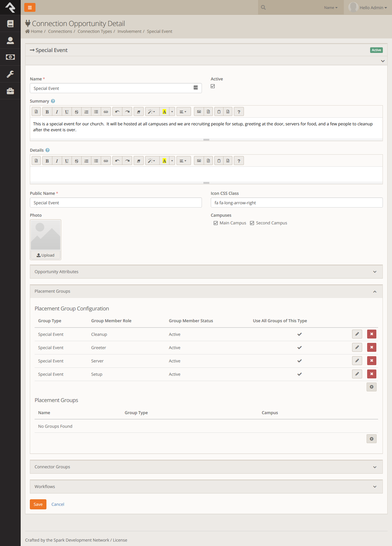Toggle the Active checkbox
This screenshot has width=392, height=546.
(213, 86)
